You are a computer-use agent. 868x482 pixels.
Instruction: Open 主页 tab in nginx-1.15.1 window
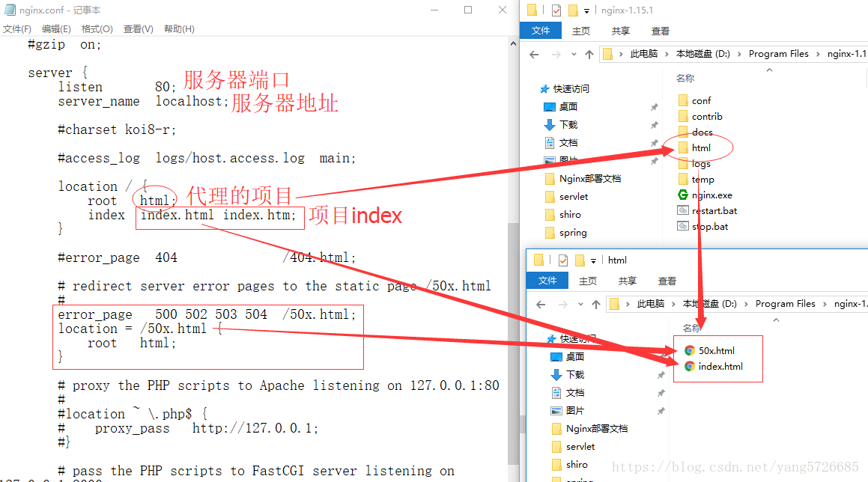pos(580,31)
